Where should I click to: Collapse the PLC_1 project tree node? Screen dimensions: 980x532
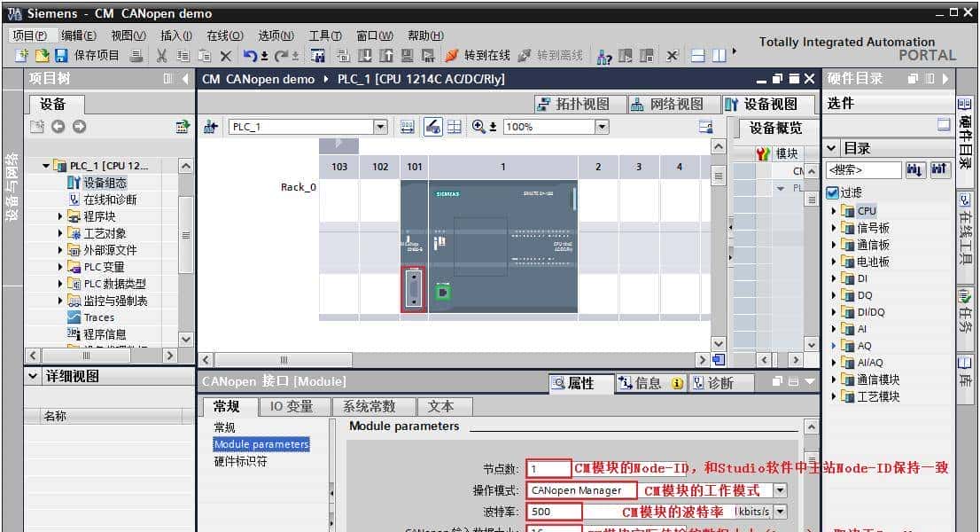coord(46,166)
